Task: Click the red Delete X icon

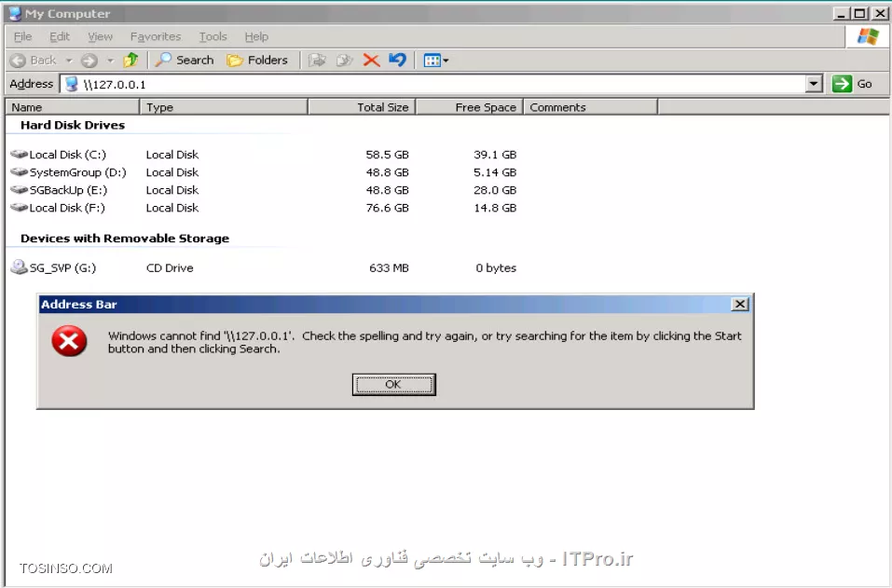Action: (x=371, y=60)
